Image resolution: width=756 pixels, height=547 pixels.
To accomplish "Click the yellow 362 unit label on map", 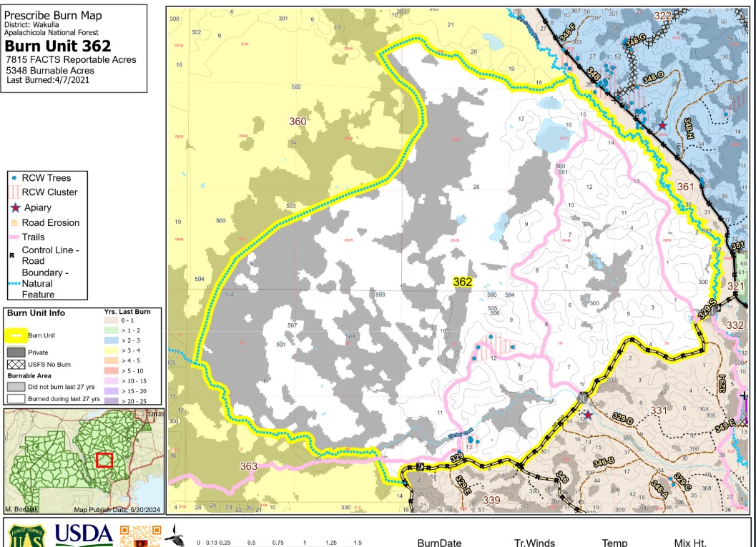I will [463, 282].
